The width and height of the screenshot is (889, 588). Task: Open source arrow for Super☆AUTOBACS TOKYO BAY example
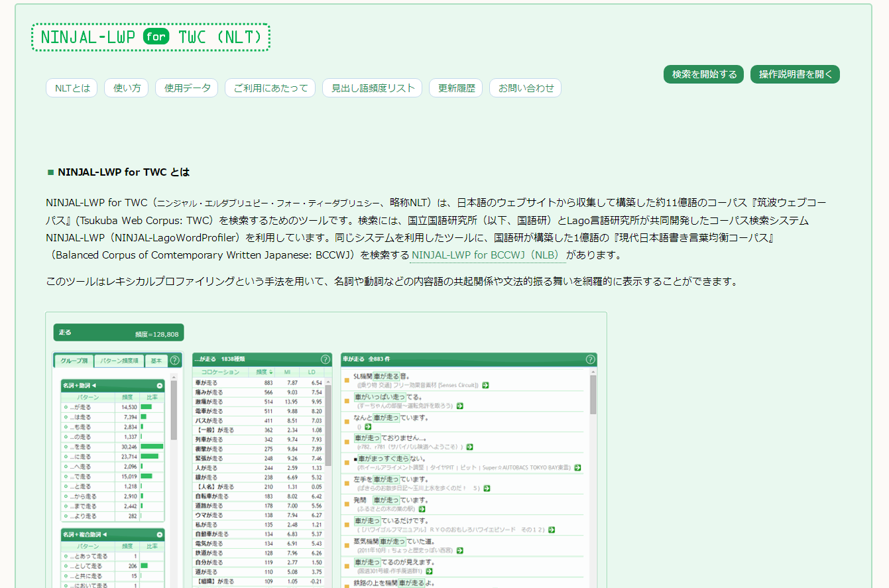tap(578, 467)
